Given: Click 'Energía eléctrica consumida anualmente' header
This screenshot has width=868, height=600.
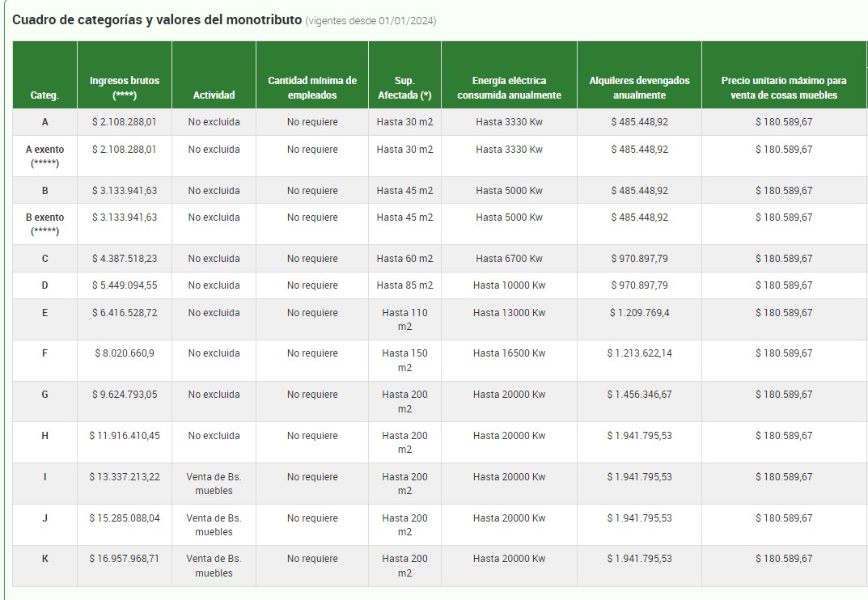Looking at the screenshot, I should point(509,87).
